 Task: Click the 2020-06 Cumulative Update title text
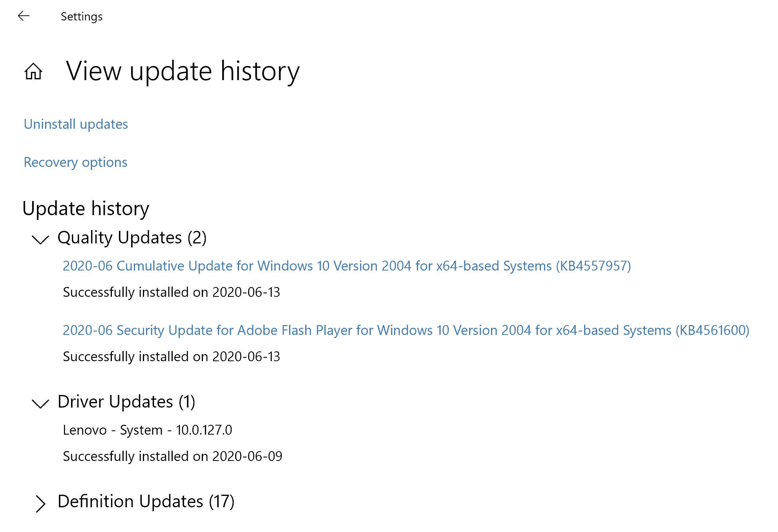click(x=347, y=266)
